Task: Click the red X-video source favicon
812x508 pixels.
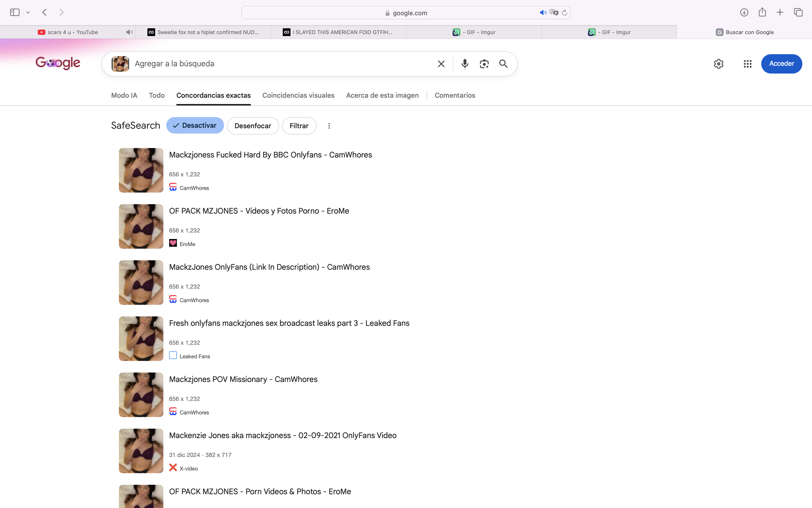Action: click(173, 467)
